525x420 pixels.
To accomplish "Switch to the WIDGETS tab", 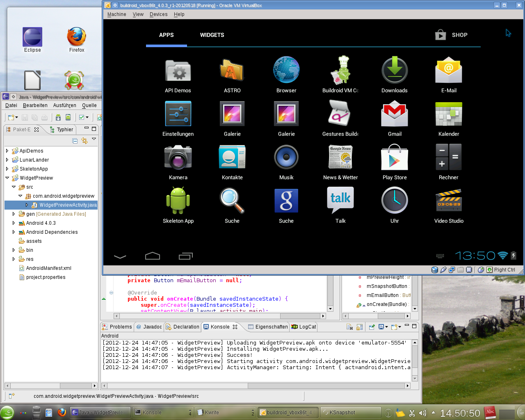I will [x=212, y=35].
